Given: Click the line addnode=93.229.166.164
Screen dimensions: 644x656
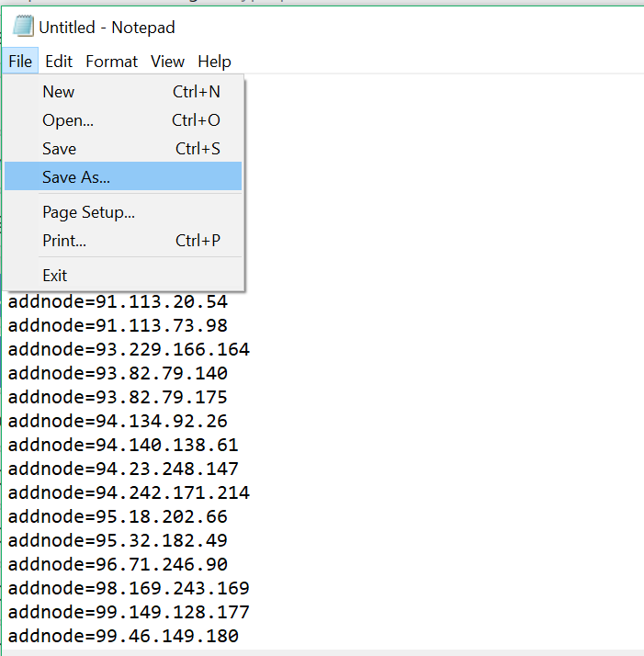Looking at the screenshot, I should (x=129, y=349).
